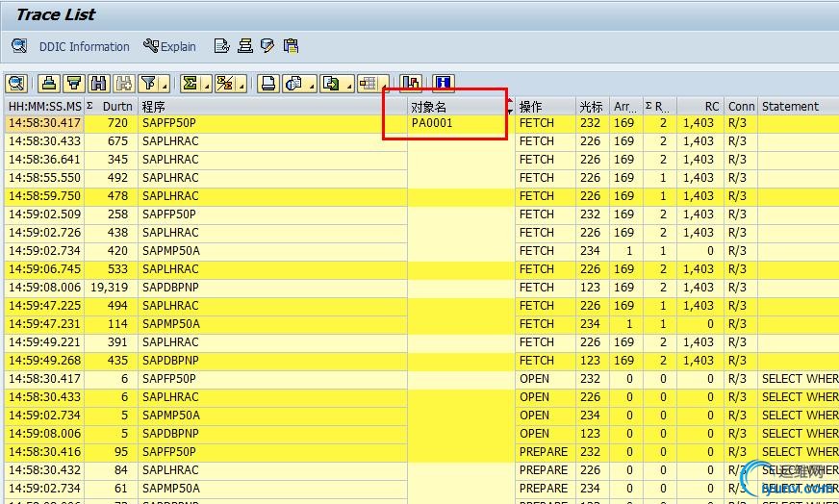Click SAPMP50A in the row with duration 420
The image size is (839, 504).
click(x=171, y=251)
